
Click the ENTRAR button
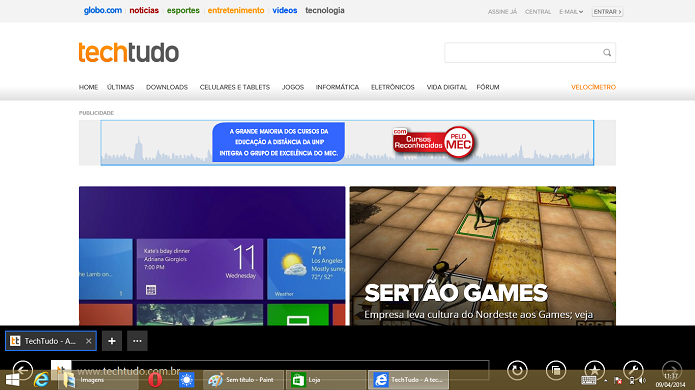(x=607, y=12)
